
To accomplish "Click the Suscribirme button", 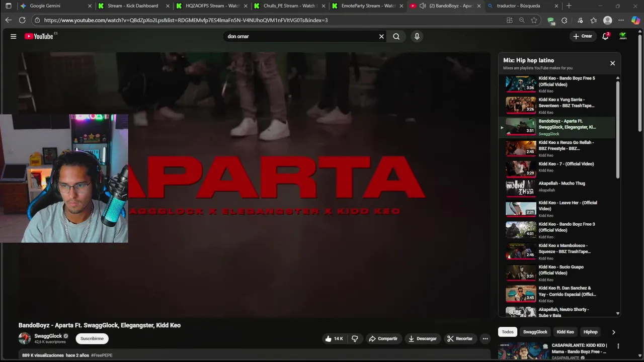I will coord(92,338).
